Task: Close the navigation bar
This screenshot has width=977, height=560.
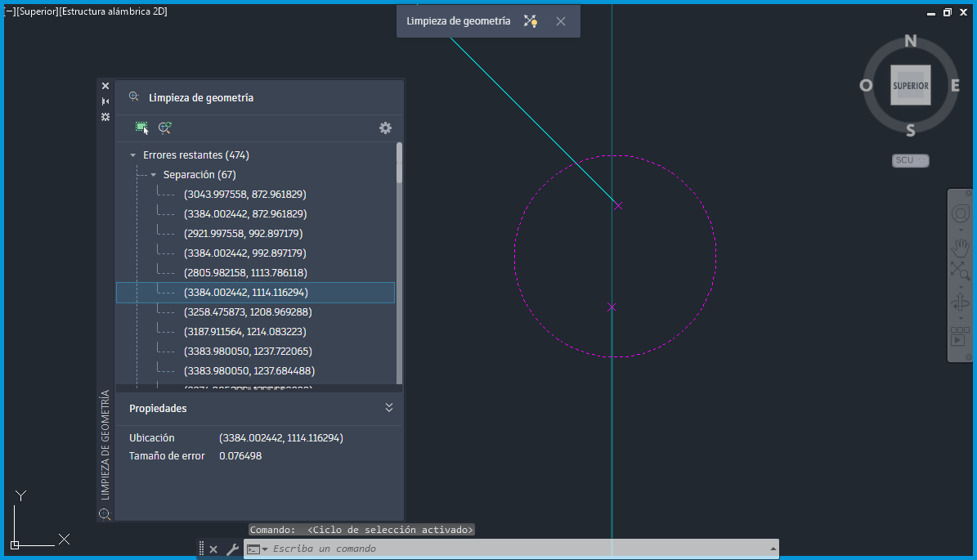Action: tap(968, 193)
